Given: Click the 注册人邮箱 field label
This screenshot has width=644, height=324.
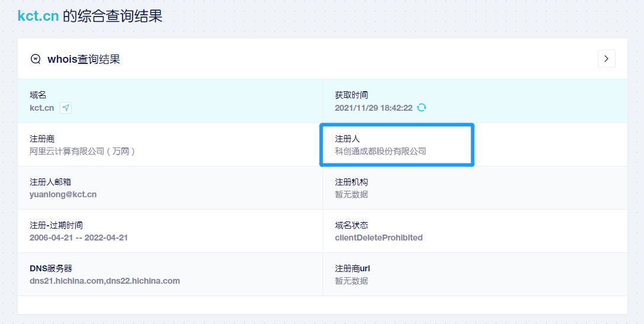Looking at the screenshot, I should (50, 182).
